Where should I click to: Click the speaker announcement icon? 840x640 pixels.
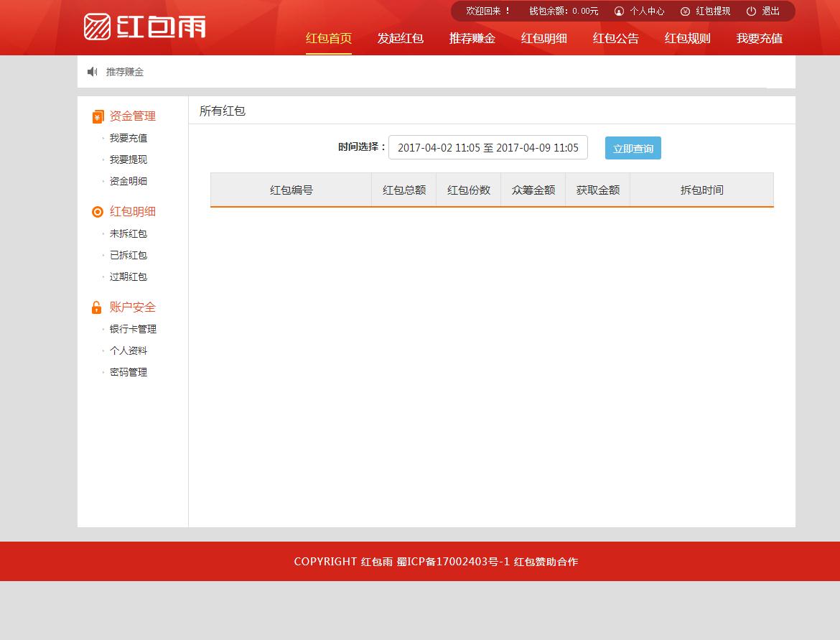[92, 72]
